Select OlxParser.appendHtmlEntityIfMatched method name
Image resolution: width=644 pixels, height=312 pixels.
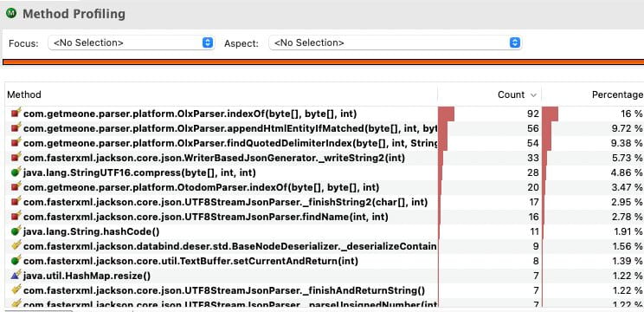[230, 128]
